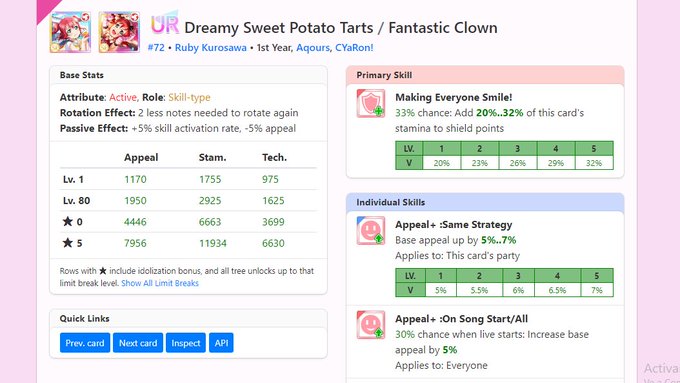Click the Making Everyone Smile shield skill icon
Viewport: 680px width, 383px height.
coord(371,104)
